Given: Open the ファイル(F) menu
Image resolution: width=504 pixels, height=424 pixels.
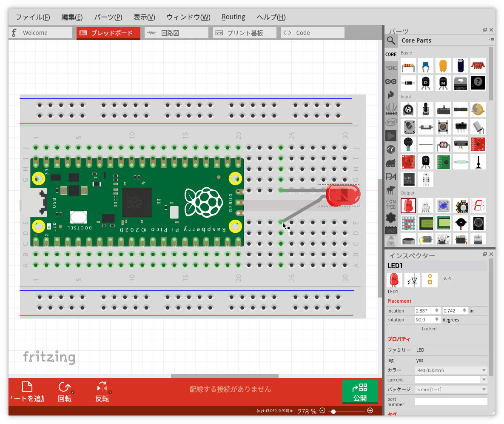Looking at the screenshot, I should [x=33, y=17].
